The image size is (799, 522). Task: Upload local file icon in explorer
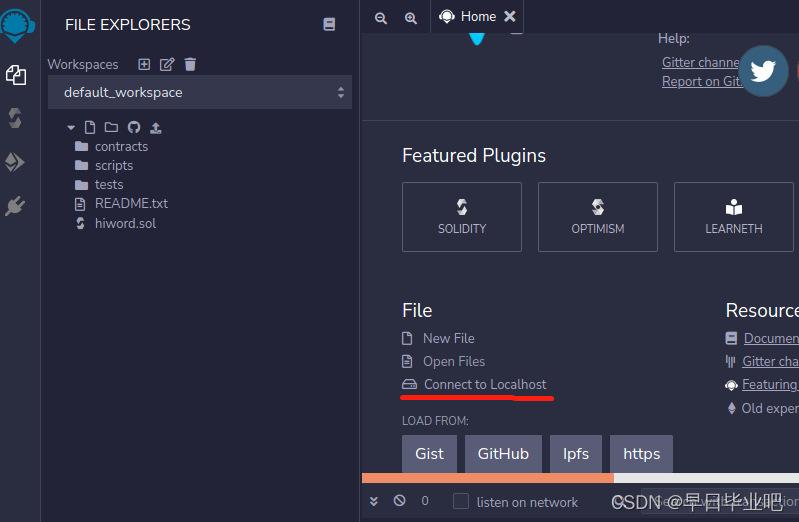156,127
